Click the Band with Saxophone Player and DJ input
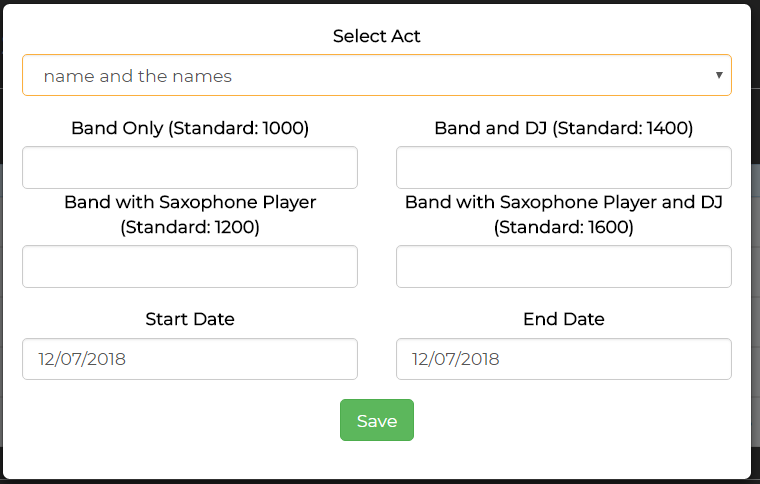 pos(563,267)
